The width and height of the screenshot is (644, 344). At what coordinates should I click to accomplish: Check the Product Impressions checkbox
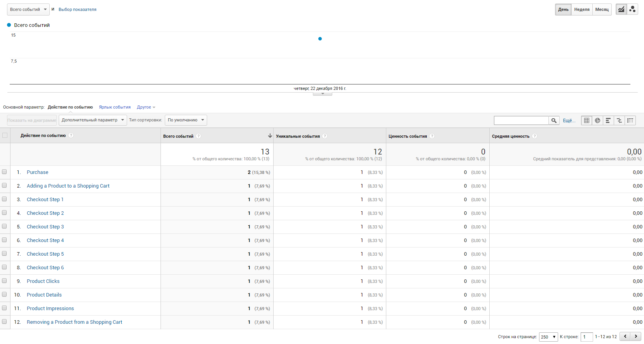tap(5, 308)
